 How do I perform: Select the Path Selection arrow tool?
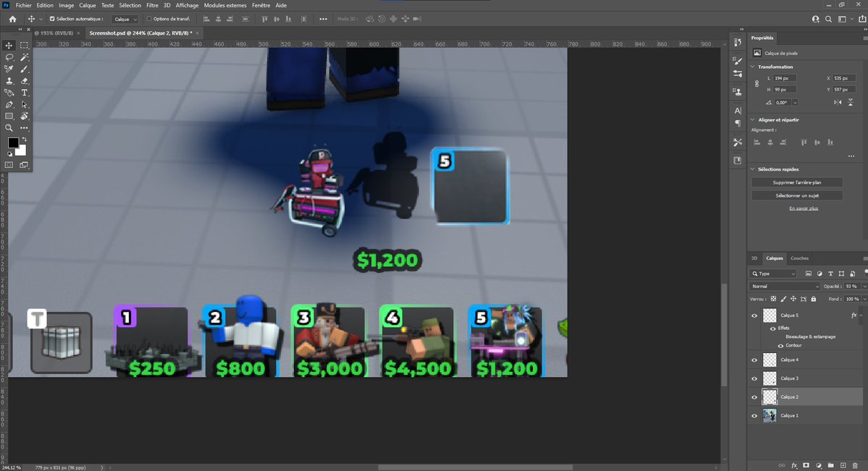25,105
